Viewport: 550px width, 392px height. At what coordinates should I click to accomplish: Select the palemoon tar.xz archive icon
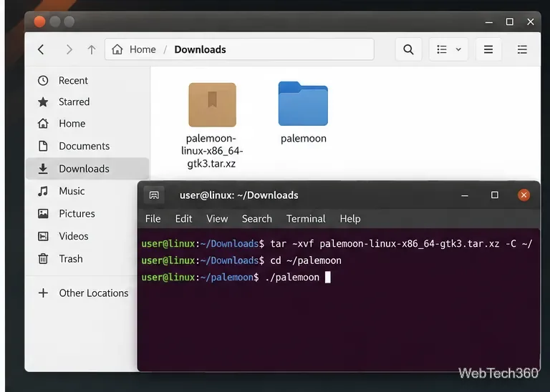(212, 104)
